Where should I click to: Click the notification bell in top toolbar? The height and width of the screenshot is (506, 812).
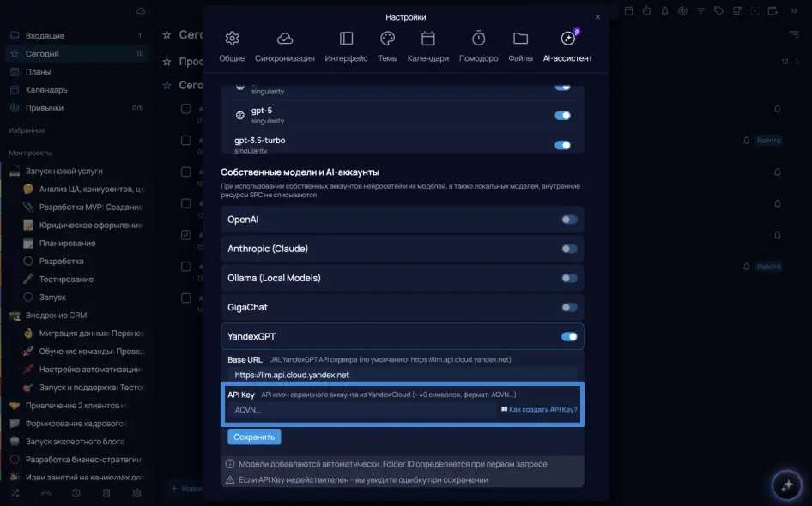coord(664,10)
